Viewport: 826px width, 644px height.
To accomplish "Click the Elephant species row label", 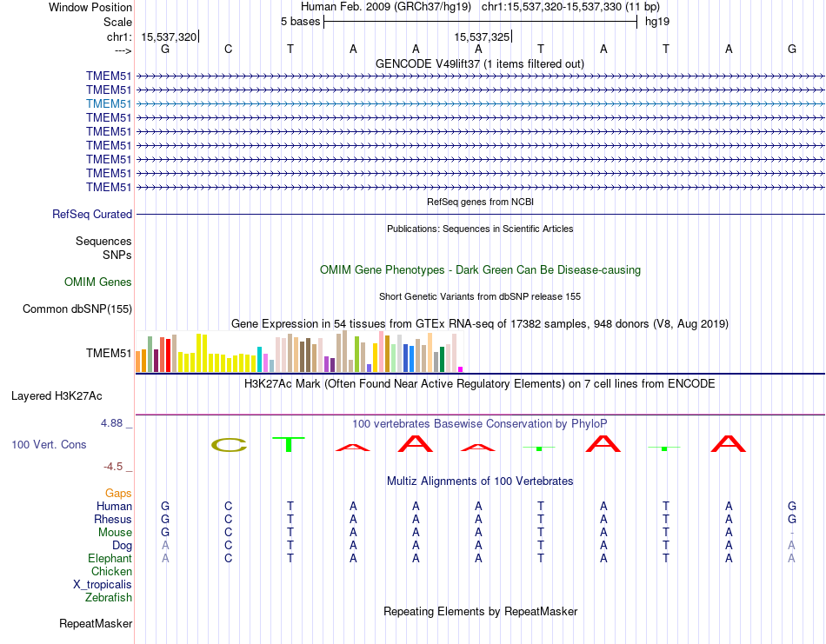I will 110,558.
